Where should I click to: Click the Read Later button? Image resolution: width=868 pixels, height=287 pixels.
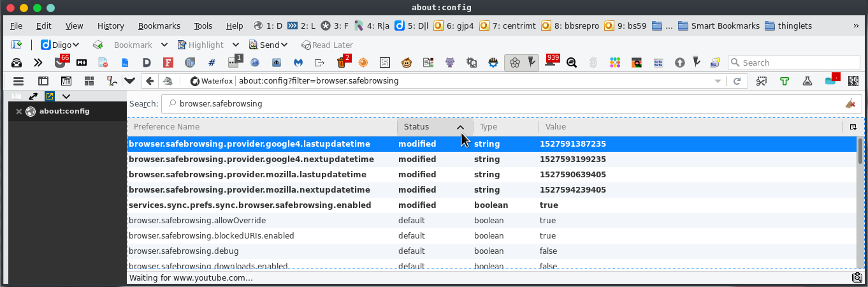pyautogui.click(x=327, y=45)
